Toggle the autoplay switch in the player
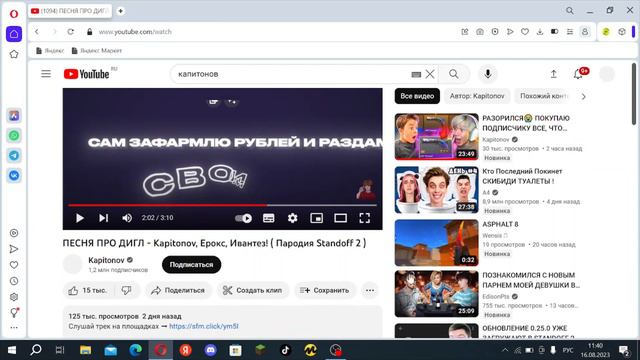Viewport: 640px width, 360px height. [243, 218]
